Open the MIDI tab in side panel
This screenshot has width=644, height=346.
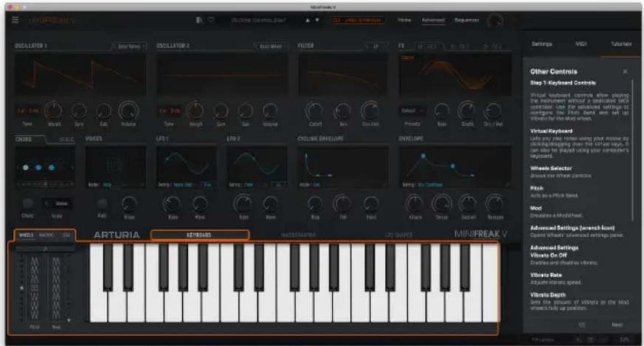click(x=581, y=44)
